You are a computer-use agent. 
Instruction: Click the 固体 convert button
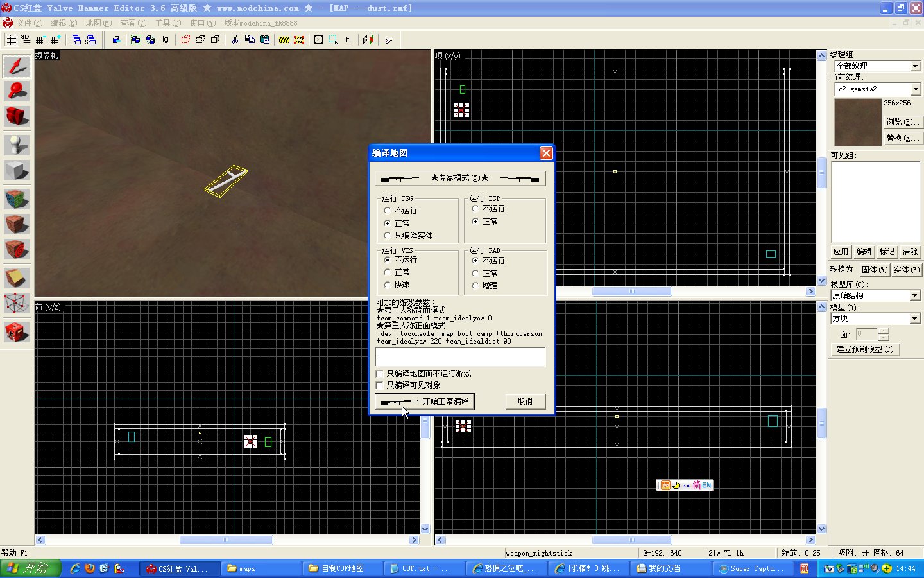click(x=874, y=270)
